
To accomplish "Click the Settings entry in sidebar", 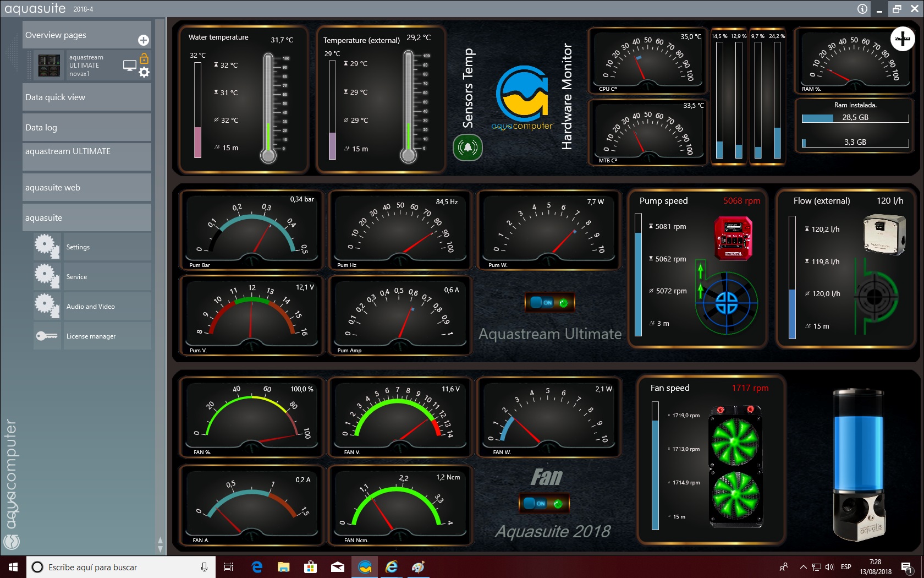I will 78,247.
